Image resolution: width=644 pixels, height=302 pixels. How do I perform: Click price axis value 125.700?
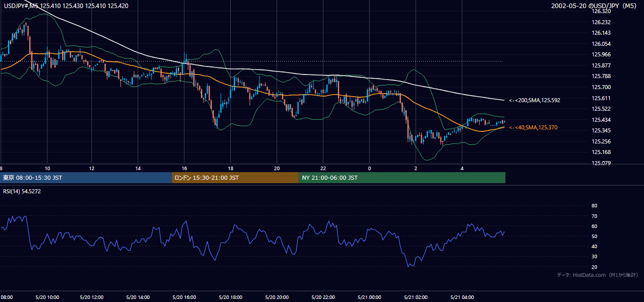click(602, 88)
